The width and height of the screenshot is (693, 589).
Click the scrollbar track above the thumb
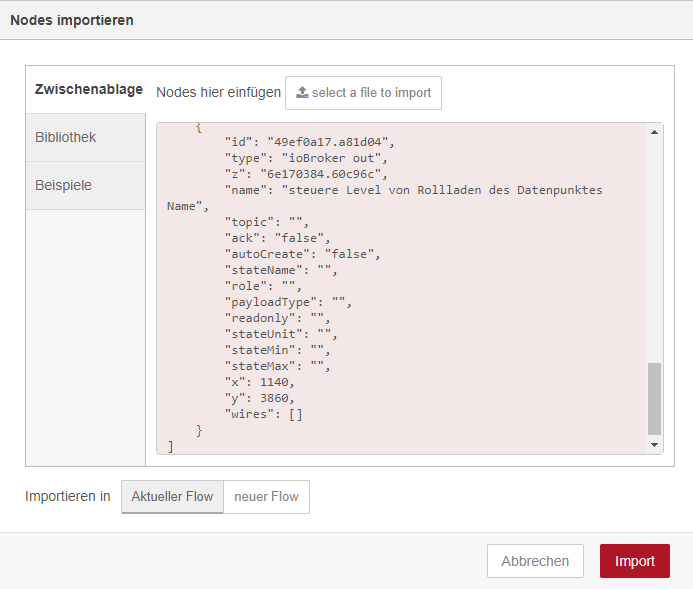click(x=655, y=250)
